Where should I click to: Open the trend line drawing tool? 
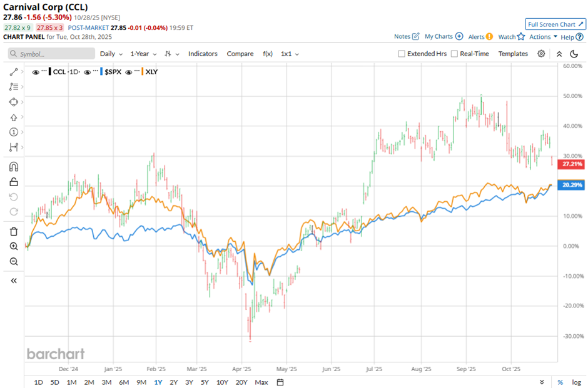click(14, 72)
